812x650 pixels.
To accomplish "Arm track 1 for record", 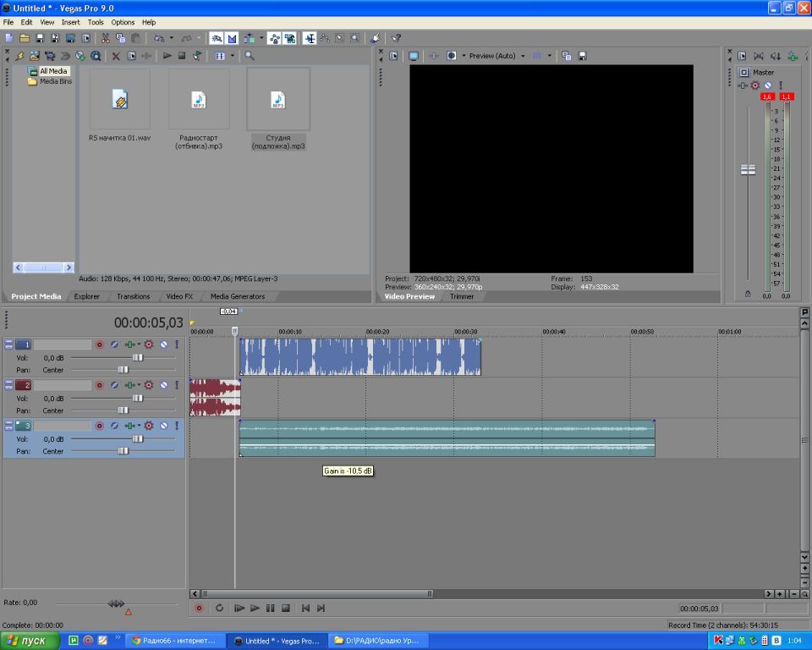I will [100, 344].
